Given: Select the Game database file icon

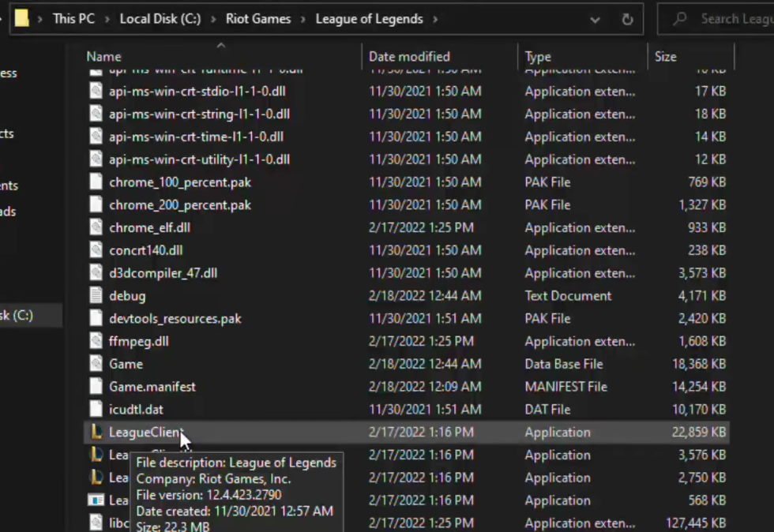Looking at the screenshot, I should tap(96, 363).
